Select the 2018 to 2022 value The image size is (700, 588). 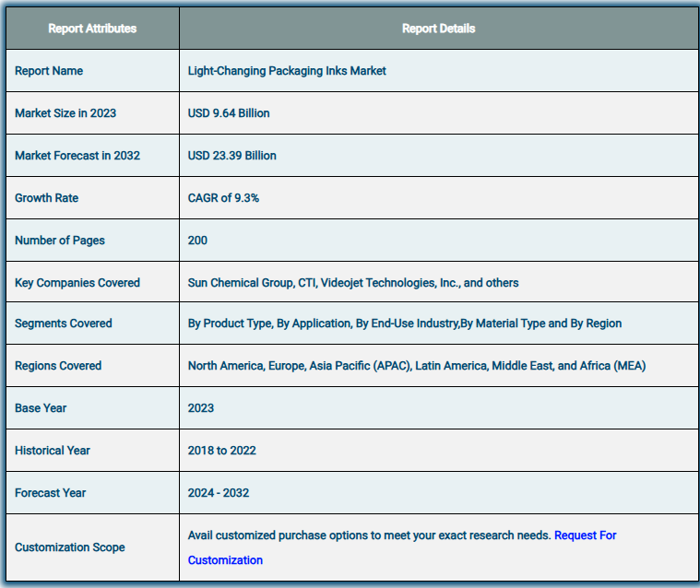[x=222, y=451]
